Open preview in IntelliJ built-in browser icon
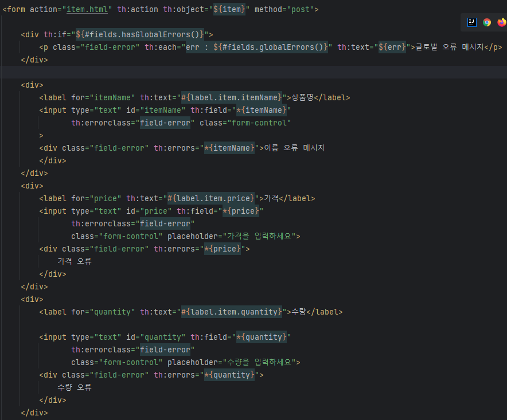This screenshot has width=507, height=420. (472, 22)
